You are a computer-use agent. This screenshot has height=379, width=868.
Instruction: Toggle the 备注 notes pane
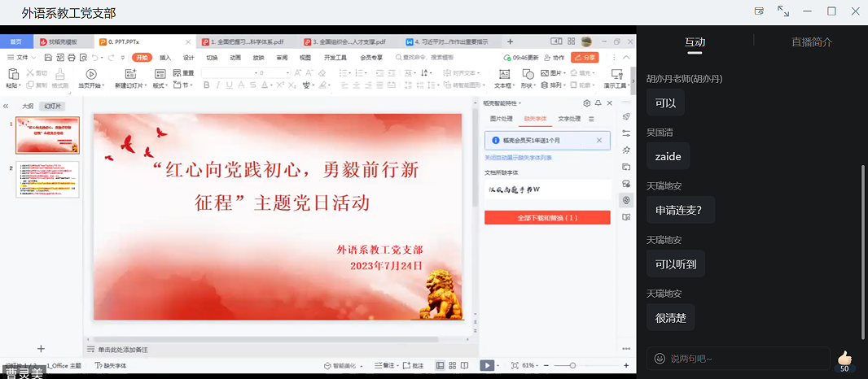pyautogui.click(x=388, y=366)
